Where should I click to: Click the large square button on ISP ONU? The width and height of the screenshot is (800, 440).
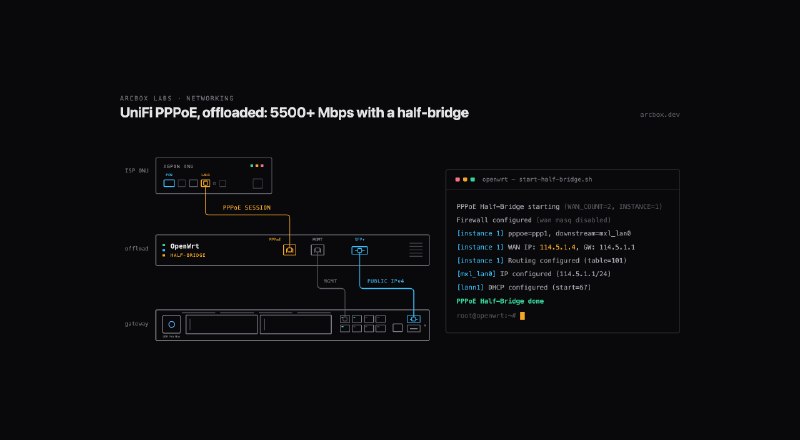258,183
